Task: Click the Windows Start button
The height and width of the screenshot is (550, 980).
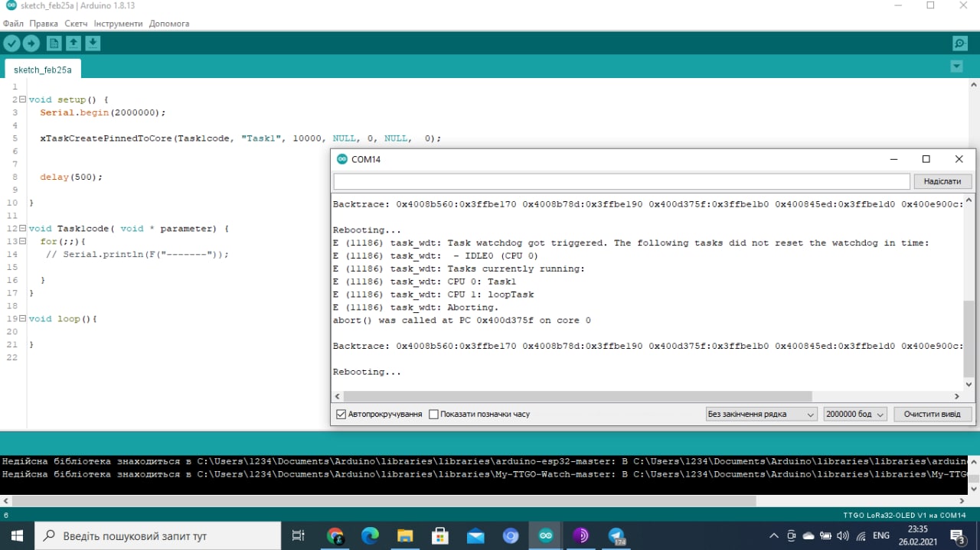Action: [17, 535]
